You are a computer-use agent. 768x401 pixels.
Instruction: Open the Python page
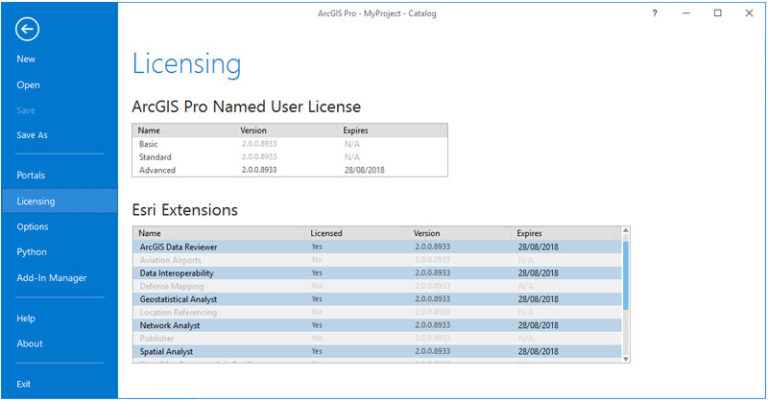[x=31, y=252]
